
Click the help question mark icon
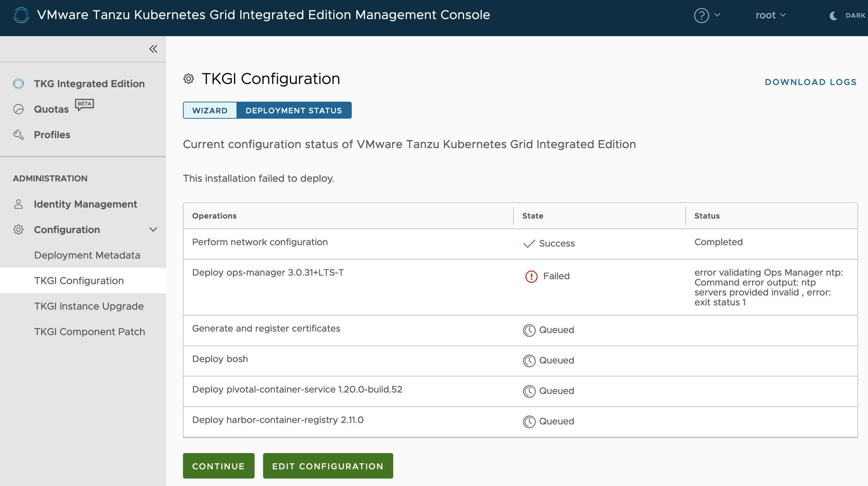(x=701, y=15)
